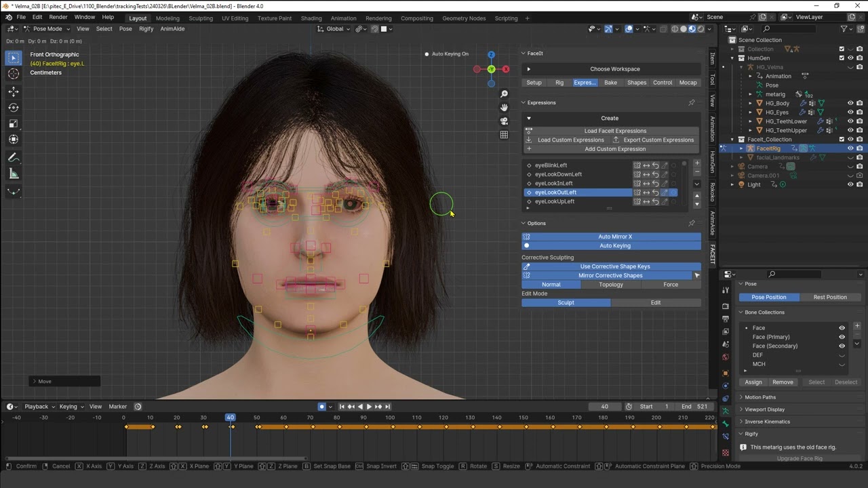Image resolution: width=868 pixels, height=488 pixels.
Task: Select the Rotate tool in viewport toolbar
Action: [14, 108]
